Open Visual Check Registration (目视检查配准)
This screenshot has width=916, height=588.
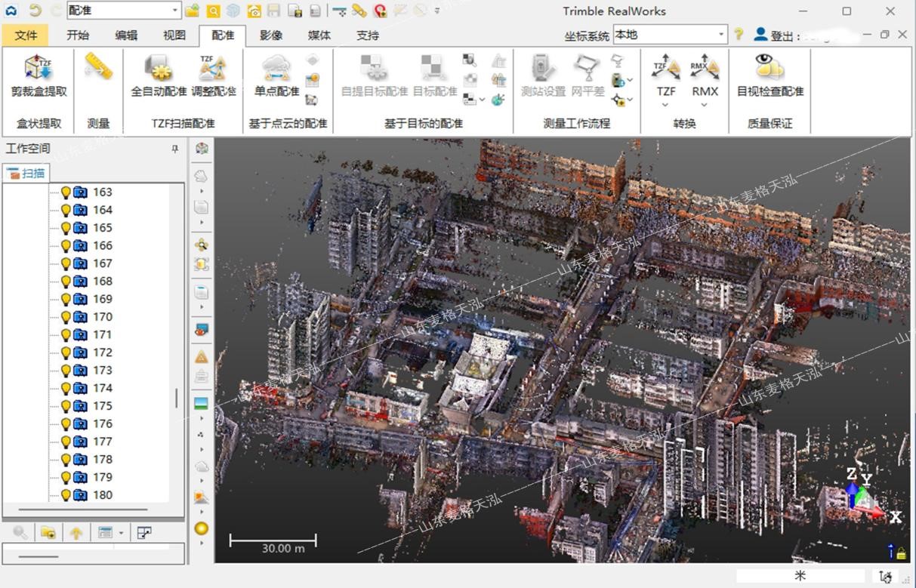(x=770, y=75)
